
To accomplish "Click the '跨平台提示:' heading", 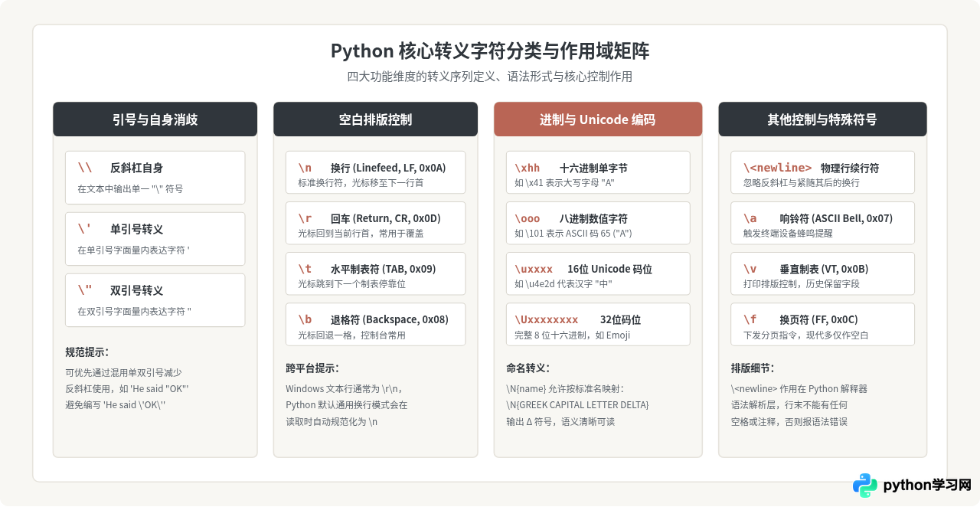I will tap(312, 368).
